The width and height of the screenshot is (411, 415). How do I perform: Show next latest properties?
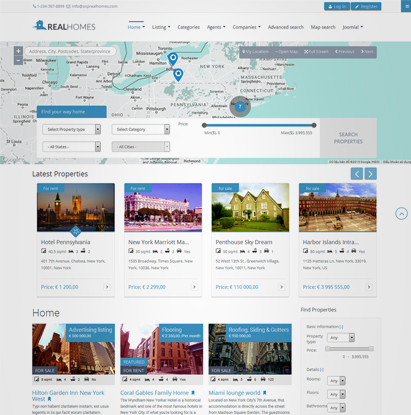(371, 174)
